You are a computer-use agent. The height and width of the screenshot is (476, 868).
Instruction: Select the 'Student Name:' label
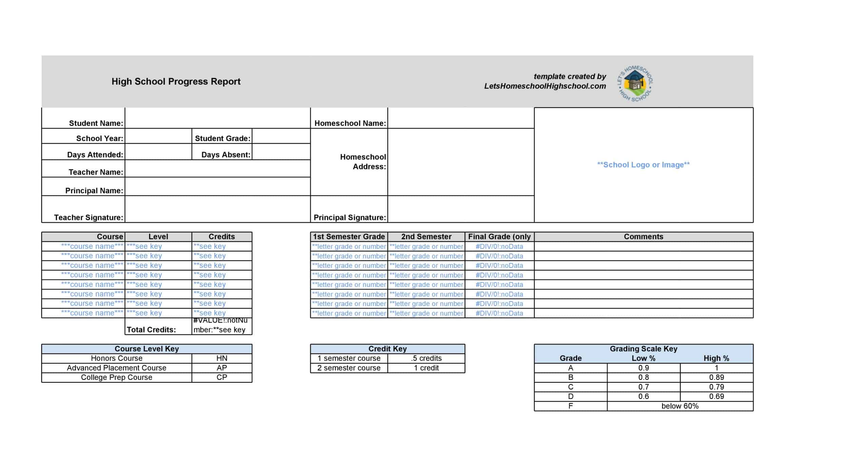(96, 123)
